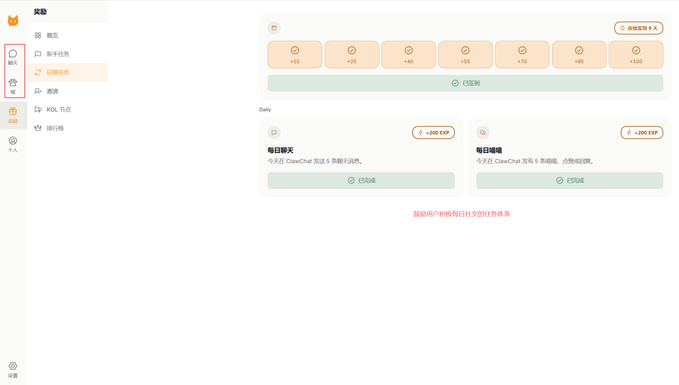Click the +40 check-in day tile
This screenshot has width=679, height=385.
pos(408,55)
